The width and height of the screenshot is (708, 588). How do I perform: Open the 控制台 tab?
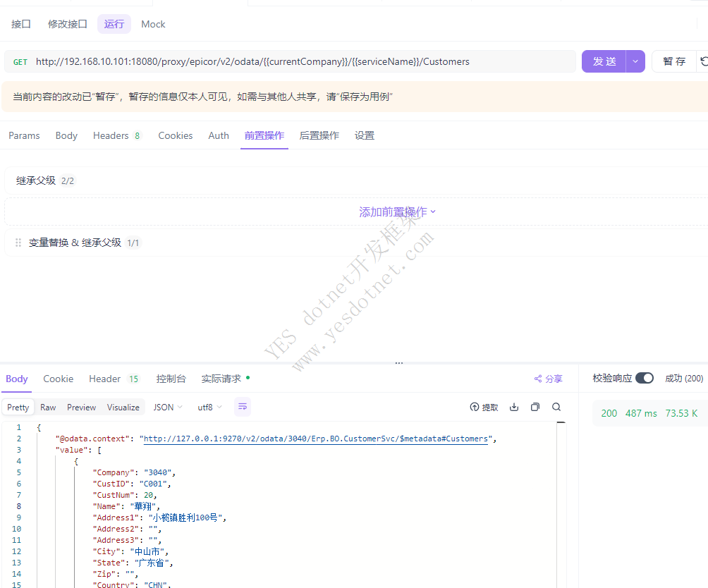[x=171, y=379]
